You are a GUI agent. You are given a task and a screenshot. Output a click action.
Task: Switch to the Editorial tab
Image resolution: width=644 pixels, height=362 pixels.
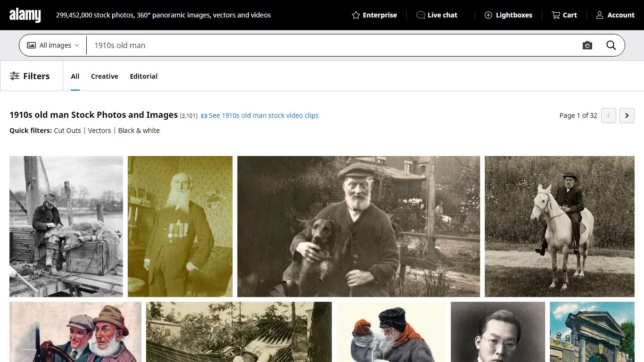[144, 76]
